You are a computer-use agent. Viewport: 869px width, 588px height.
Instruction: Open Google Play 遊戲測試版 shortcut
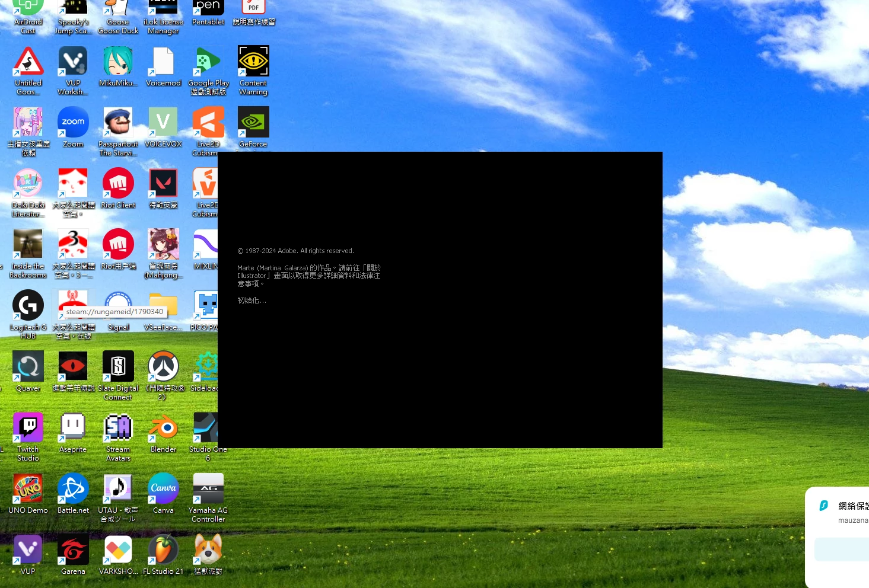[x=208, y=71]
